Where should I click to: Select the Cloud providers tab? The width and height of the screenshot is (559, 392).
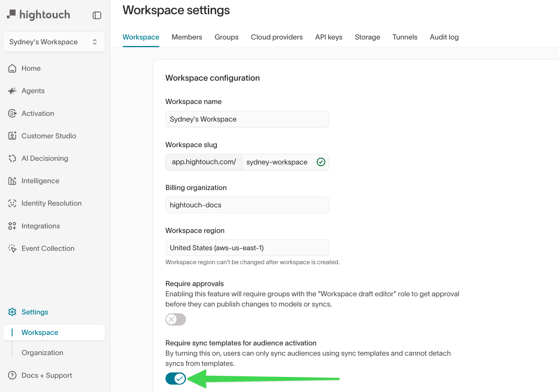[x=277, y=37]
